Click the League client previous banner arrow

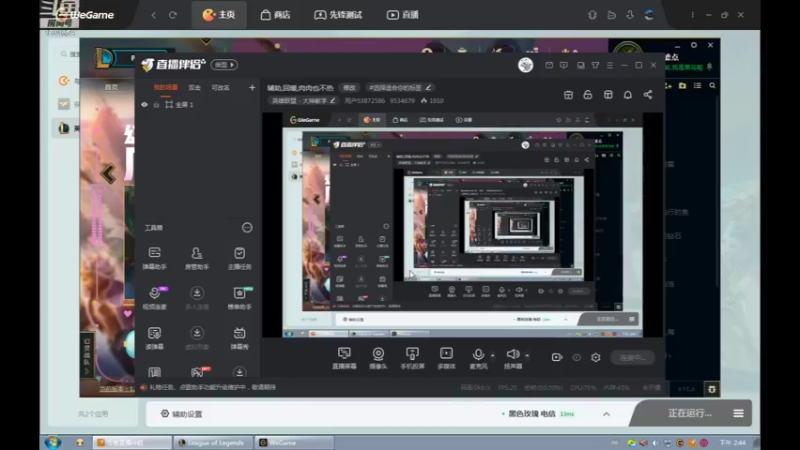point(108,173)
